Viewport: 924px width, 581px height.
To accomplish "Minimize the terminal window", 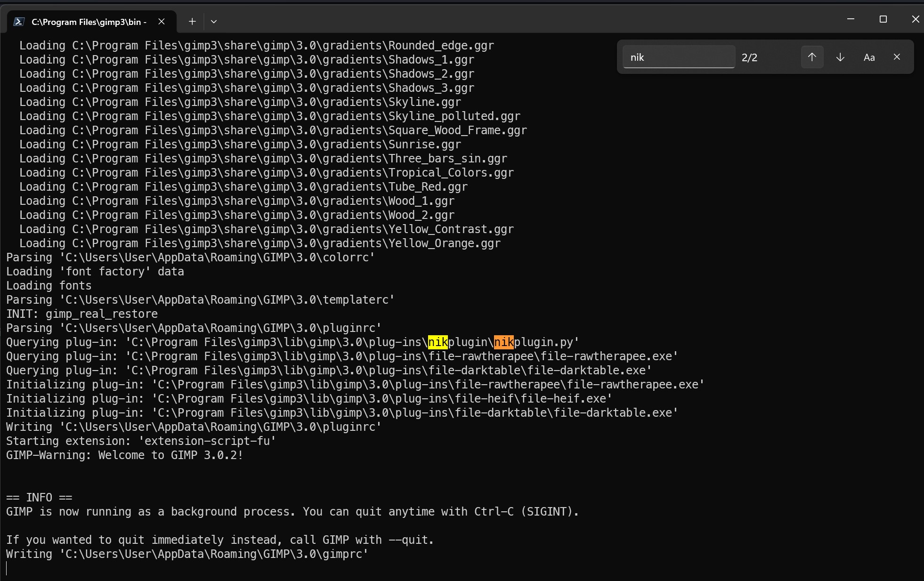I will click(851, 19).
